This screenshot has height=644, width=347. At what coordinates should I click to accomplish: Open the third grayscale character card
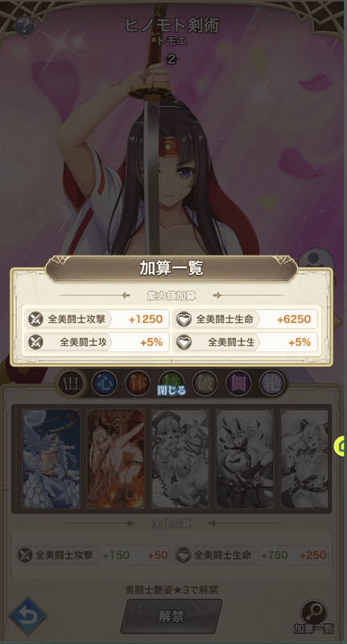180,458
